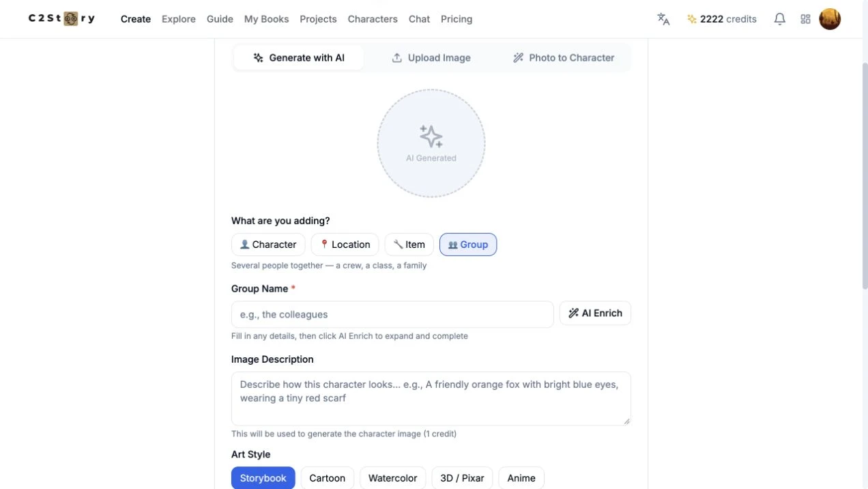Open the notifications bell
The image size is (868, 489).
[780, 19]
